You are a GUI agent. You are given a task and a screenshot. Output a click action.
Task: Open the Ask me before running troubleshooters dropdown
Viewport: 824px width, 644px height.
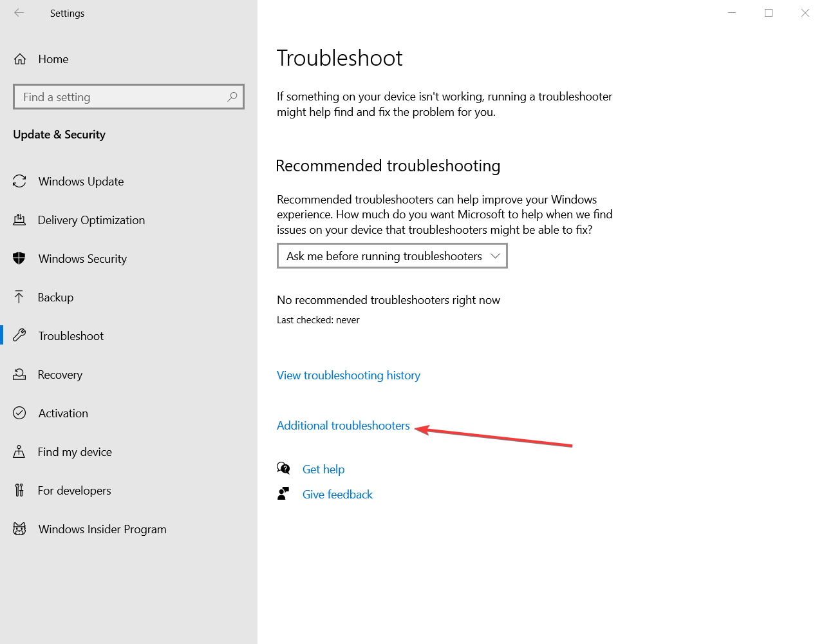(392, 256)
